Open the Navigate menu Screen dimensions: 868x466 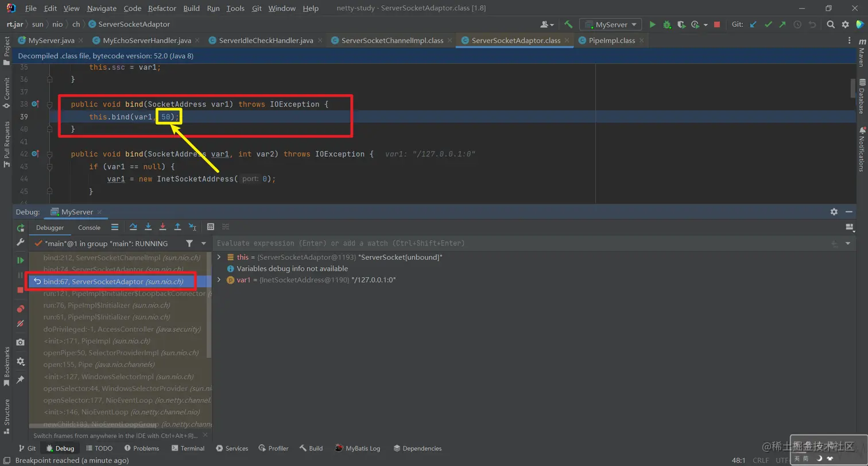click(x=102, y=9)
